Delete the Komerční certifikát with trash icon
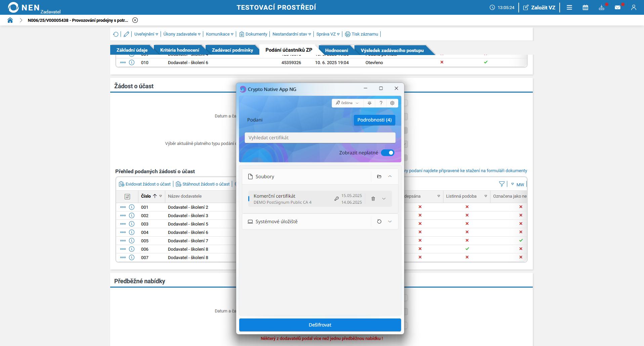This screenshot has width=644, height=346. pos(373,199)
